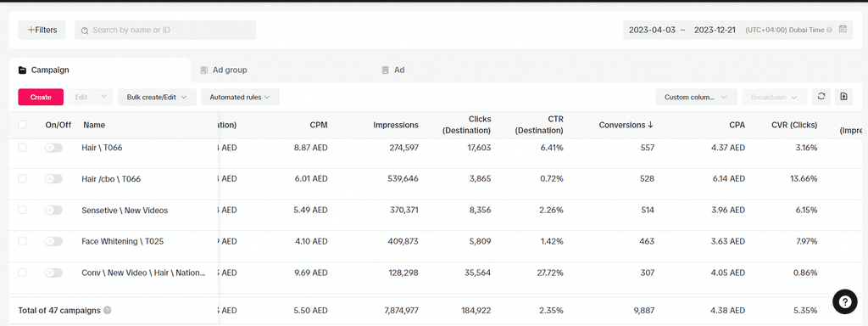868x326 pixels.
Task: Open the help question mark bubble
Action: click(x=845, y=301)
